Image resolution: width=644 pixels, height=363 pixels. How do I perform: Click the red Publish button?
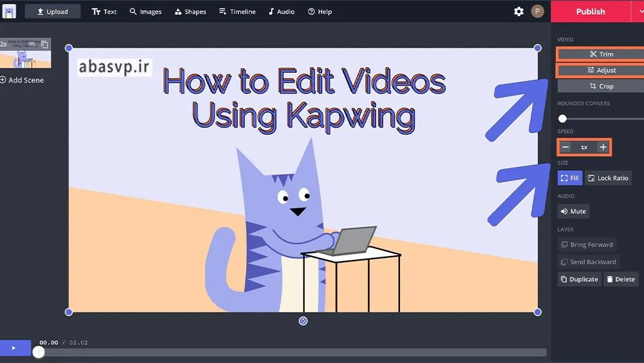tap(590, 12)
